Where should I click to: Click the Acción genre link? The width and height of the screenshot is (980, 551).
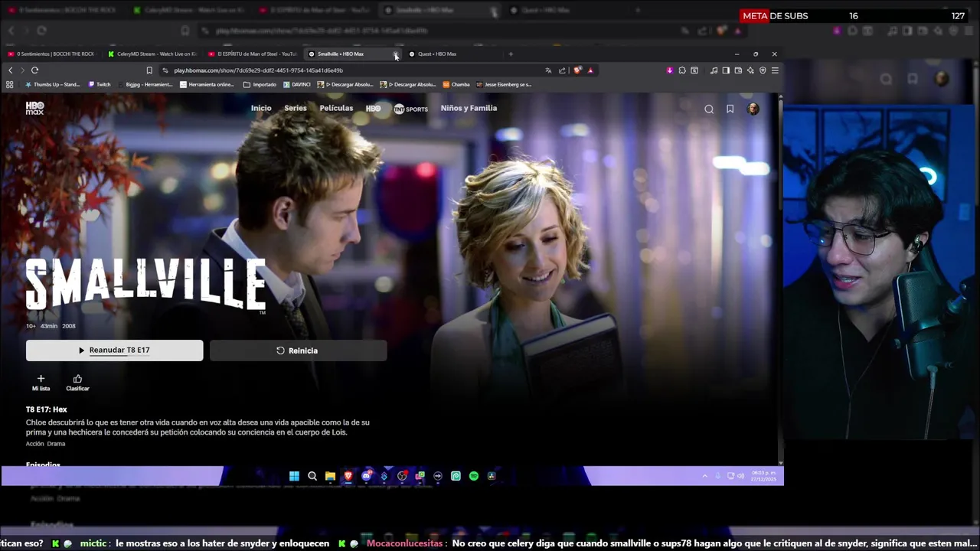pos(34,444)
